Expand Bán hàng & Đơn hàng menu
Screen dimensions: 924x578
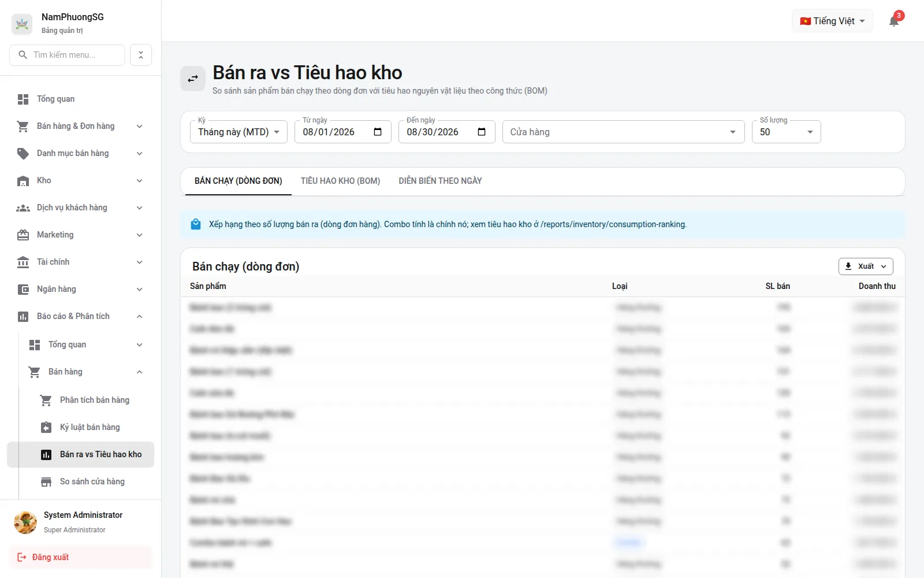80,126
